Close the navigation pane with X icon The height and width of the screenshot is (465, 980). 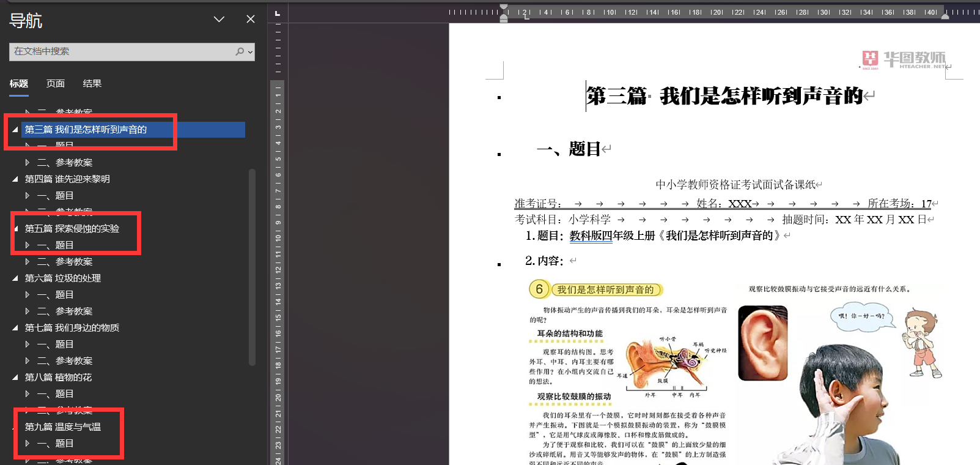[251, 20]
